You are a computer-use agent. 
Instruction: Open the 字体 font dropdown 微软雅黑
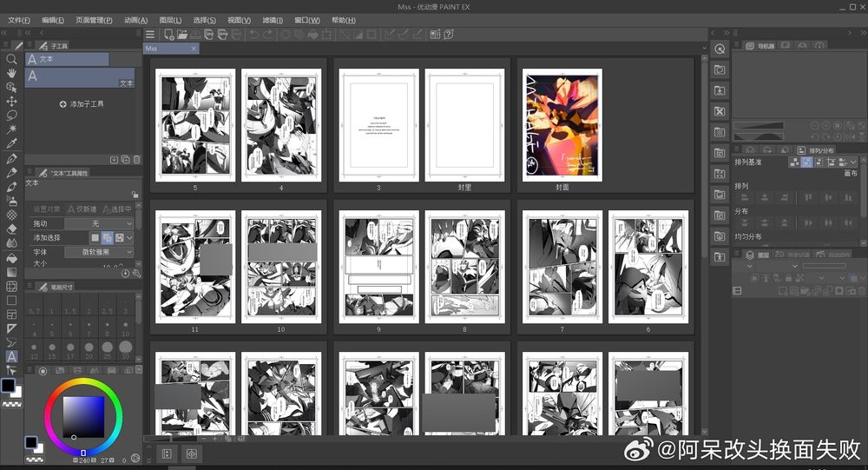100,252
